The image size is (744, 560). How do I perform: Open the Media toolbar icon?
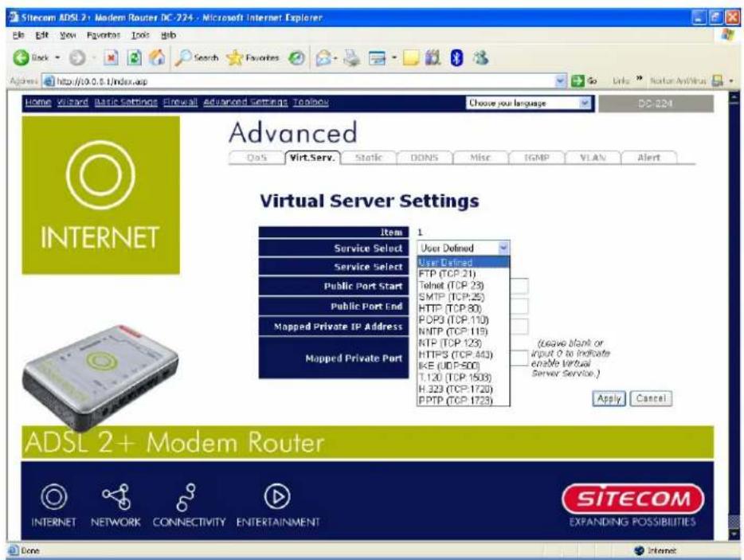[297, 58]
